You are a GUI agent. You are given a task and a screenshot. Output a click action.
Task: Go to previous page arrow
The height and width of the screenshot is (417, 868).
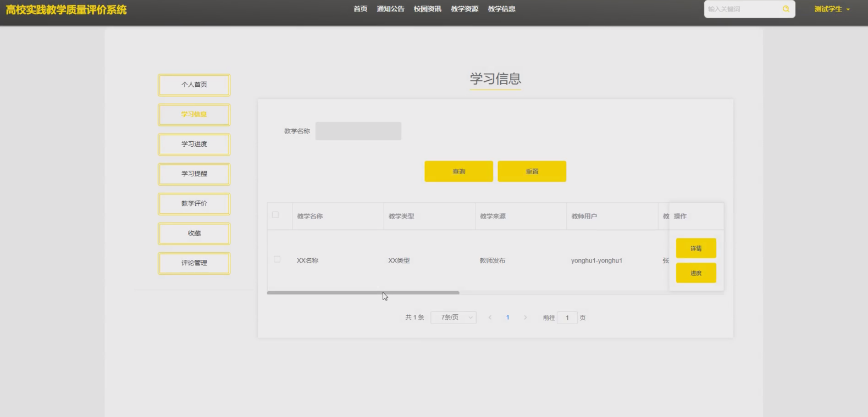(490, 318)
